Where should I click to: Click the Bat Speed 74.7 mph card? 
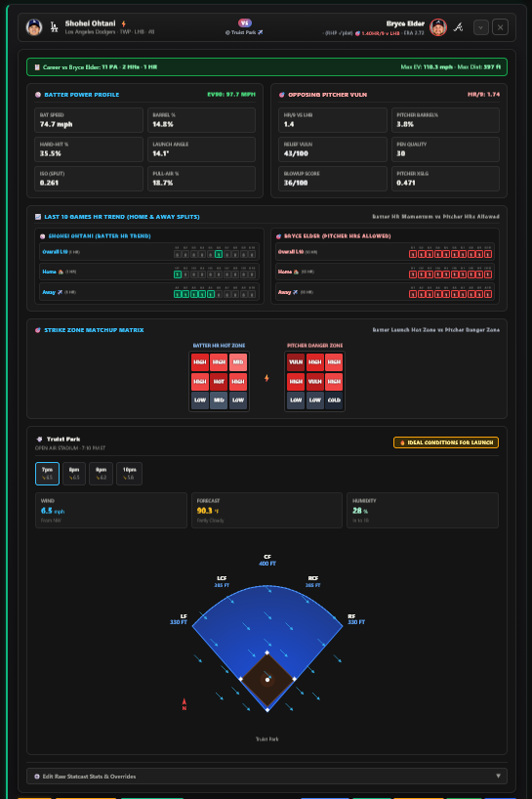(89, 120)
